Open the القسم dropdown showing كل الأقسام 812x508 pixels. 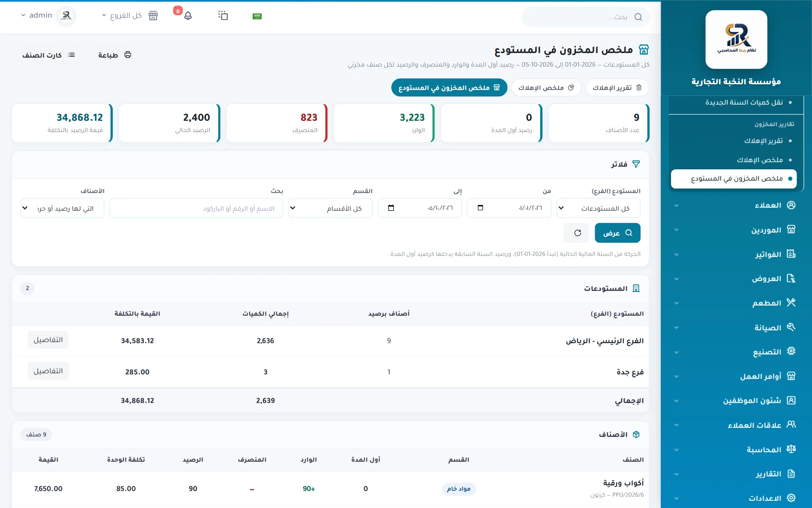point(330,208)
